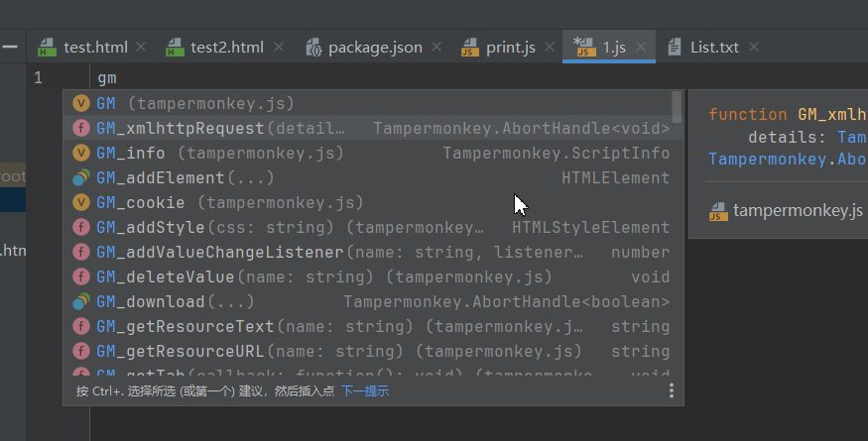
Task: Click the test2.html HTML file icon
Action: (x=175, y=48)
